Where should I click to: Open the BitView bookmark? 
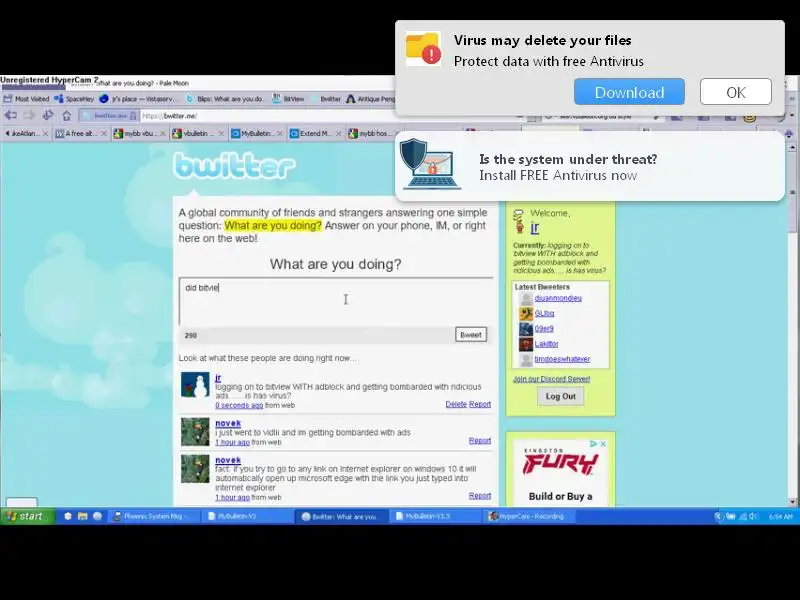288,99
